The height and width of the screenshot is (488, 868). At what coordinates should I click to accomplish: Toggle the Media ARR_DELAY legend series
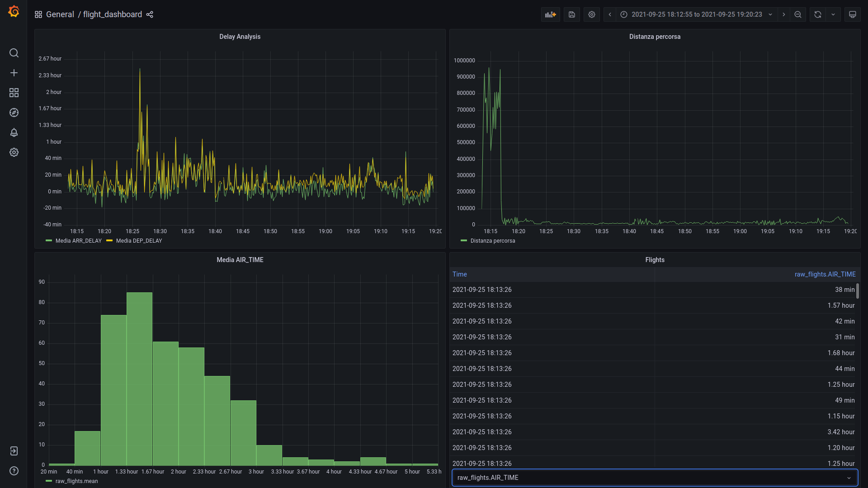[78, 241]
